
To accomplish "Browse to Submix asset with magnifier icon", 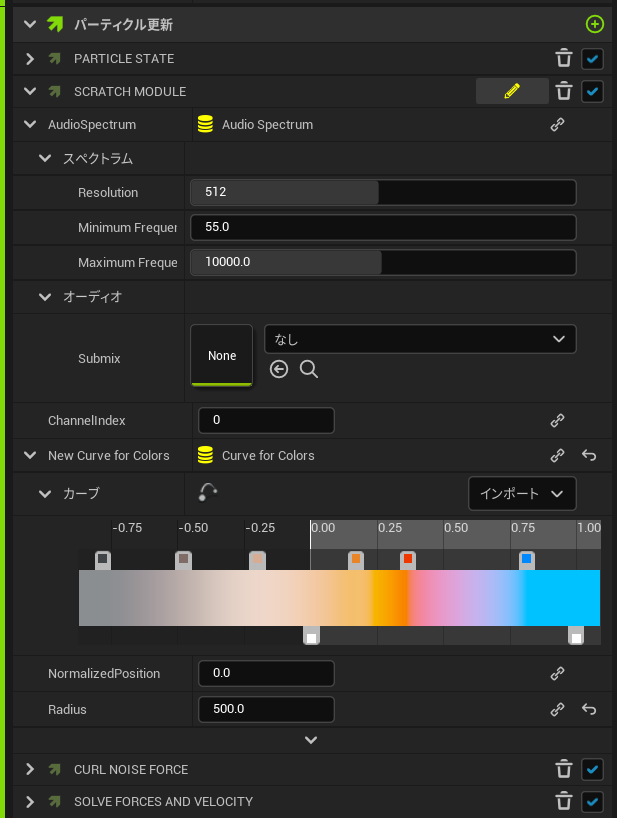I will click(x=309, y=369).
